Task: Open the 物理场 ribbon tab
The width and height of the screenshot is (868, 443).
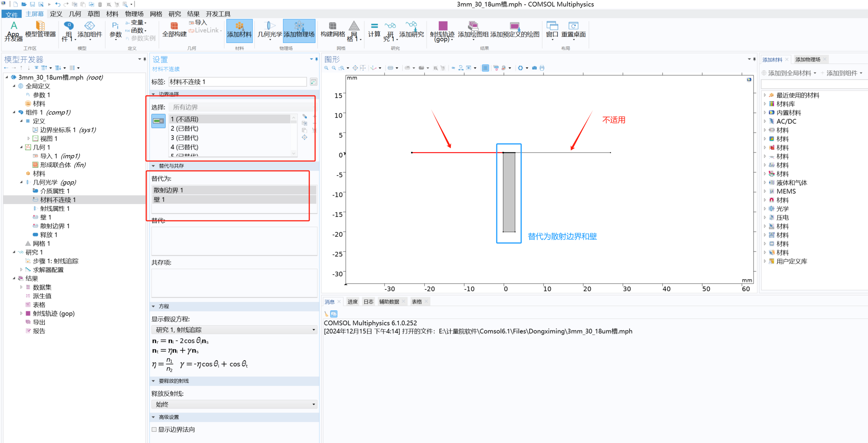Action: click(134, 14)
